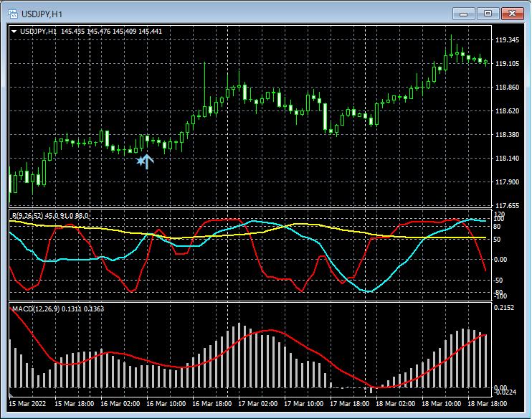The image size is (532, 419).
Task: Click the USDJPY,H1 window title text
Action: (x=41, y=13)
